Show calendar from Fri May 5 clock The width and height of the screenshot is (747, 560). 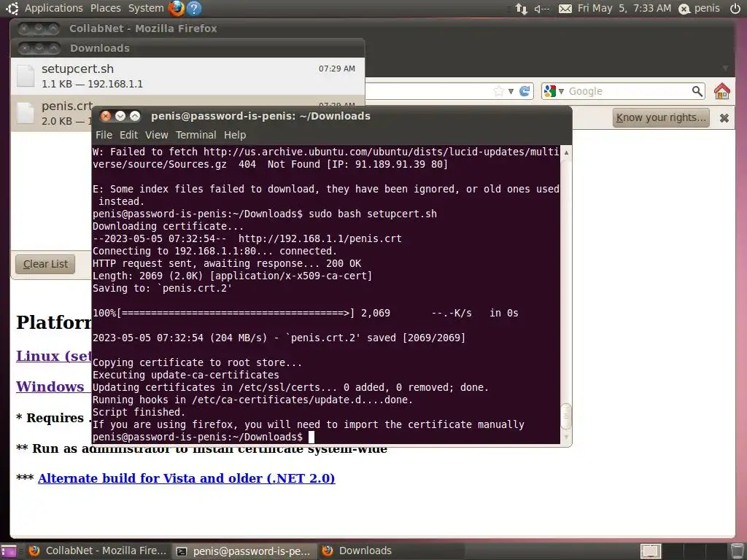624,8
